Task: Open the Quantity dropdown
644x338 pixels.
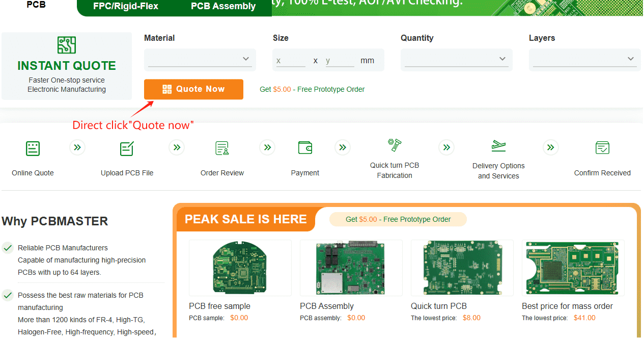Action: [x=457, y=59]
